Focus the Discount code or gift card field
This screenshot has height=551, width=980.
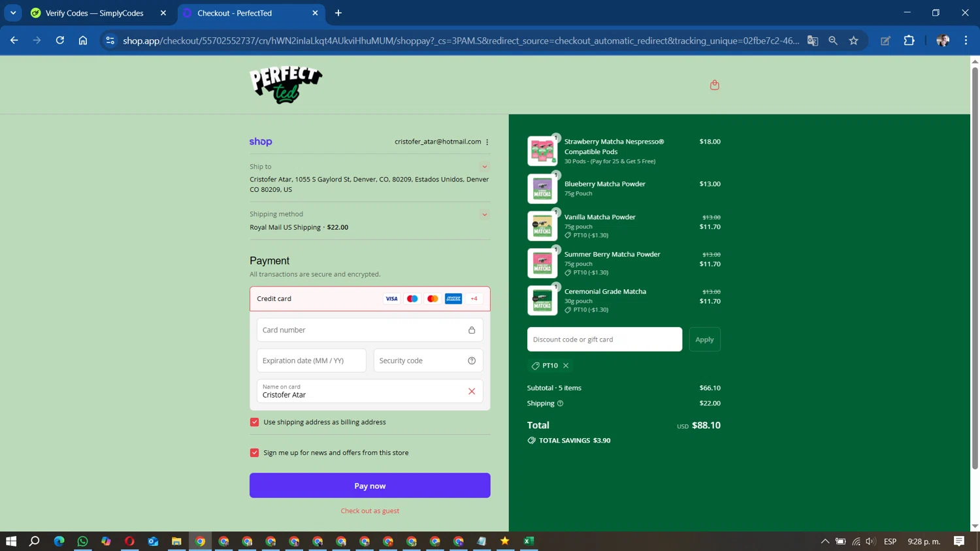[x=604, y=339]
